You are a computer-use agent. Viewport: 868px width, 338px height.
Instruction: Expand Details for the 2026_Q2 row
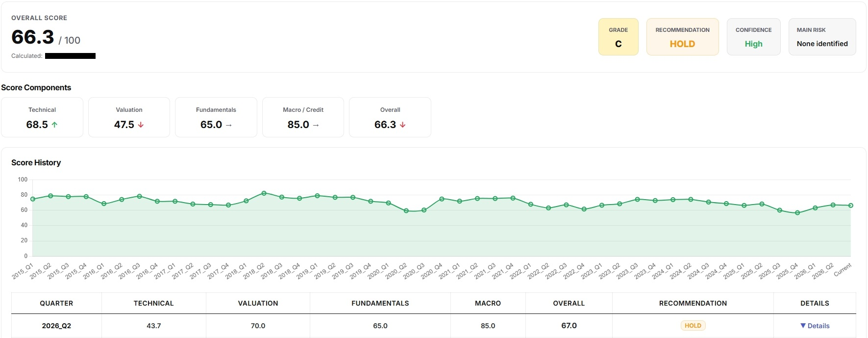[815, 326]
